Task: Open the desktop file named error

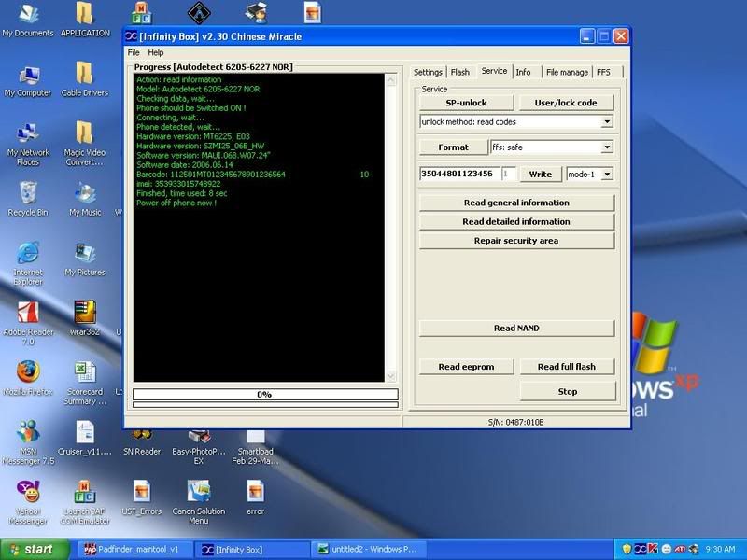Action: point(255,498)
